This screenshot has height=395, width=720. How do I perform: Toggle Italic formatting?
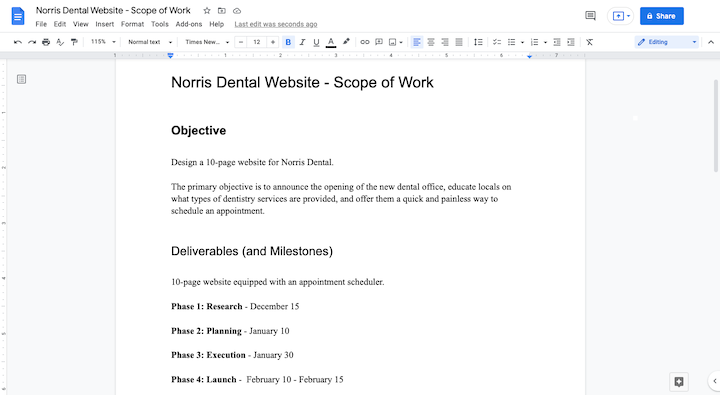(x=302, y=42)
